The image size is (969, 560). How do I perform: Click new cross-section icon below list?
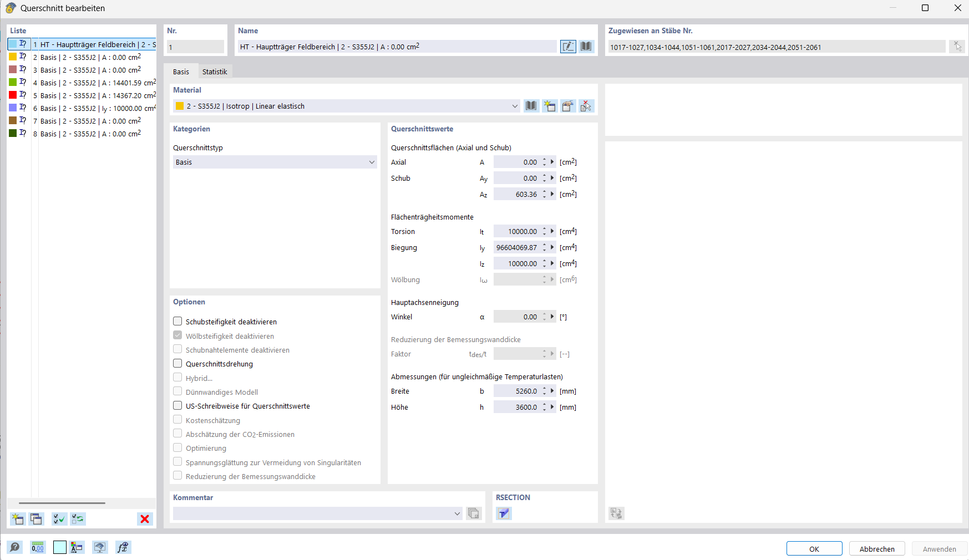click(x=18, y=519)
